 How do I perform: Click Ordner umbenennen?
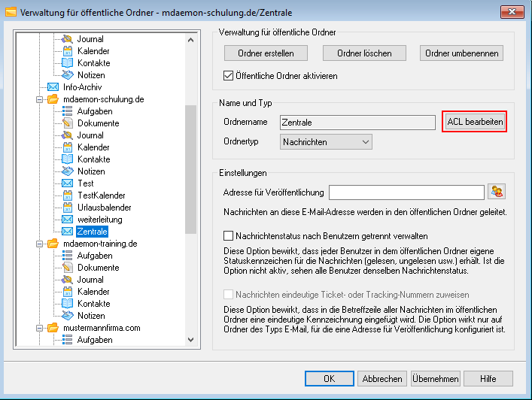[x=463, y=53]
